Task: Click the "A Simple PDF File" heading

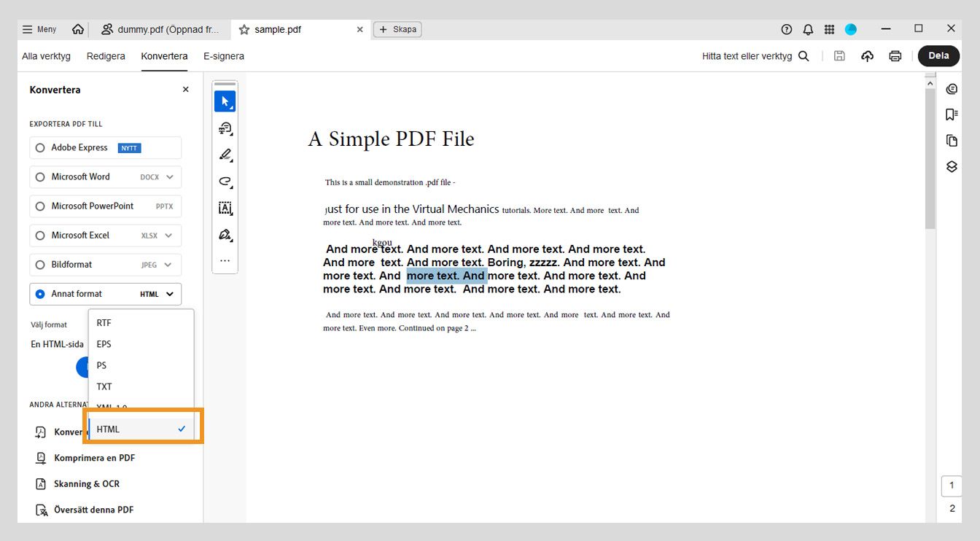Action: (392, 139)
